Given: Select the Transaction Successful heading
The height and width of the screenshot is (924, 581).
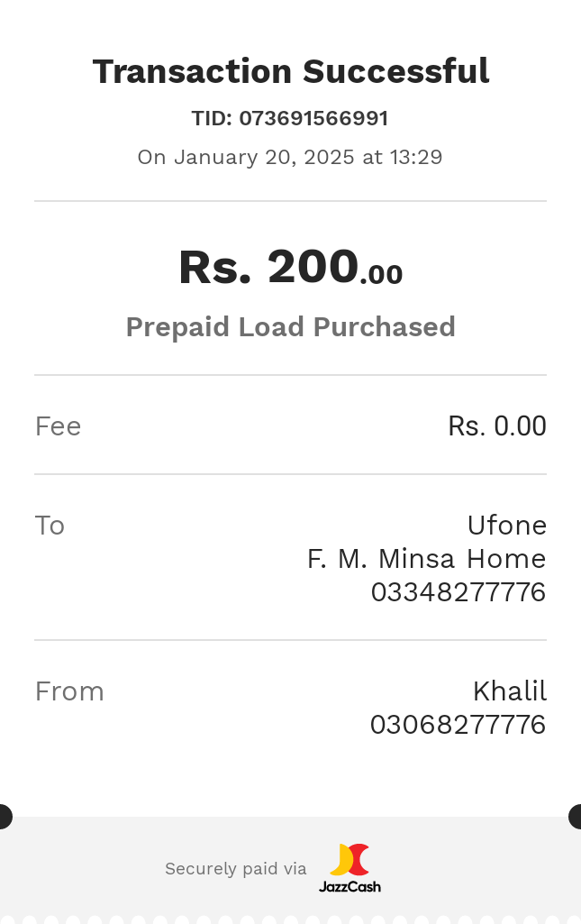Looking at the screenshot, I should [x=290, y=71].
